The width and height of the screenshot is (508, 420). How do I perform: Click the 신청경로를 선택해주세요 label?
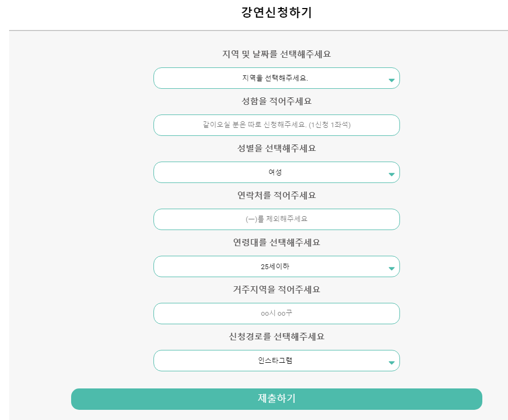tap(276, 337)
